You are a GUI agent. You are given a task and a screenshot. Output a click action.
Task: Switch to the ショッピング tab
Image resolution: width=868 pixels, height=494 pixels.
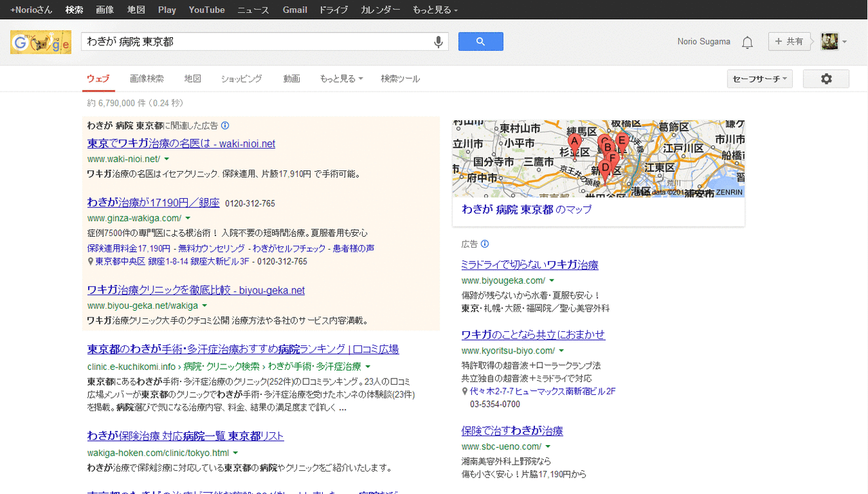tap(241, 79)
